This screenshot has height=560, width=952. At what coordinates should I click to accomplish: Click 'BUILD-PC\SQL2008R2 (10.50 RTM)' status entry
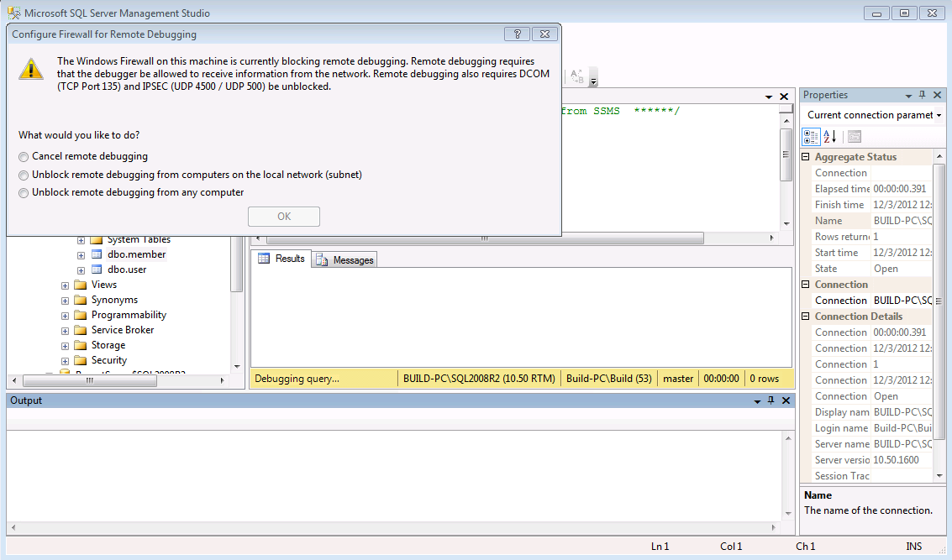tap(479, 379)
